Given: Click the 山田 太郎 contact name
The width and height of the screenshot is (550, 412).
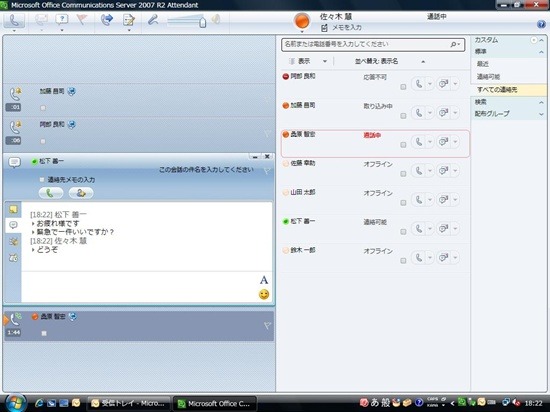Looking at the screenshot, I should (303, 192).
